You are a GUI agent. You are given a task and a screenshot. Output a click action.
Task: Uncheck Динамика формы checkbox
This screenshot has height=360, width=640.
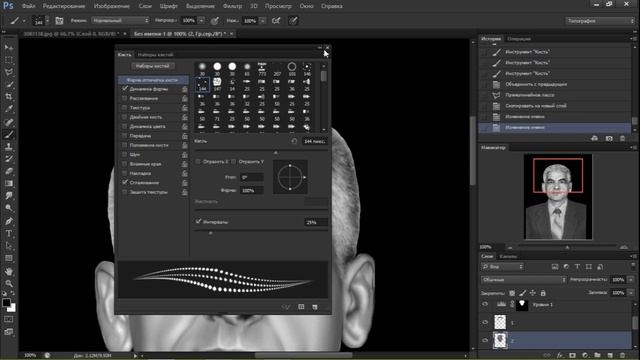[124, 89]
